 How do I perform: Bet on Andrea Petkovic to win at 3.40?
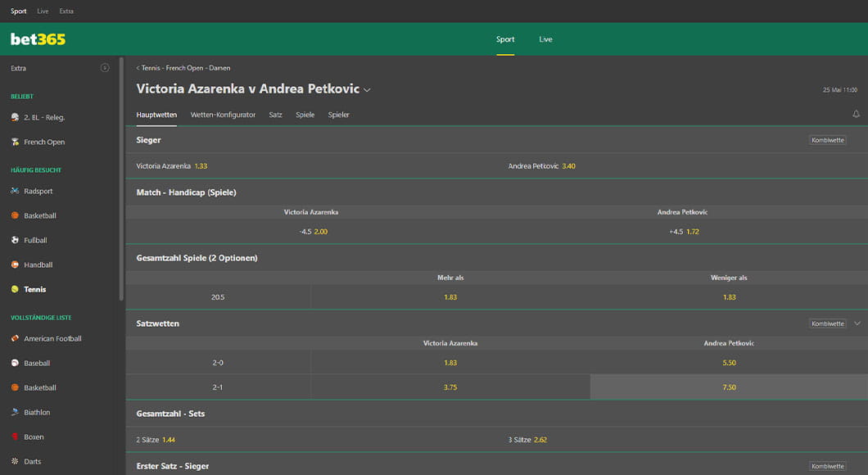coord(542,166)
